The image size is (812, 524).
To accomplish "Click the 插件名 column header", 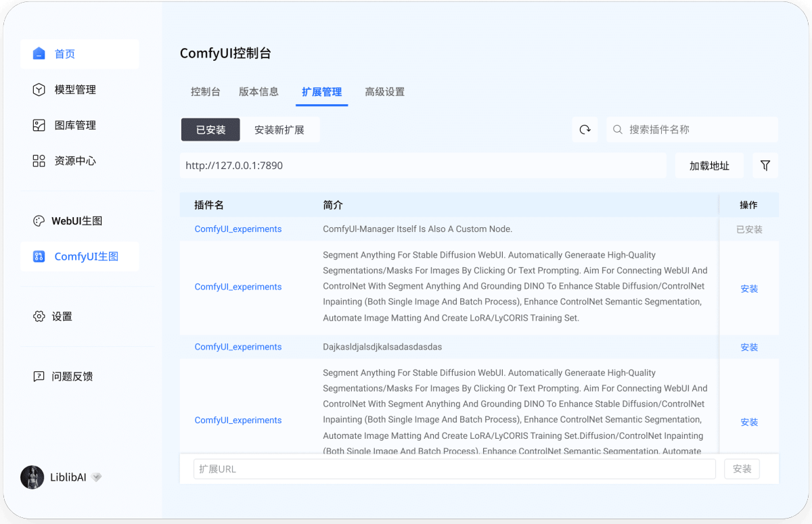I will tap(209, 205).
